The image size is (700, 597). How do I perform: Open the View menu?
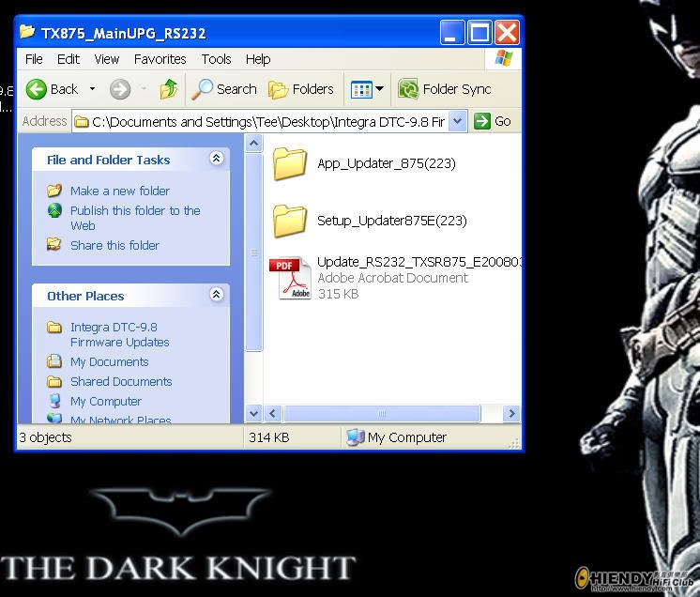(107, 59)
